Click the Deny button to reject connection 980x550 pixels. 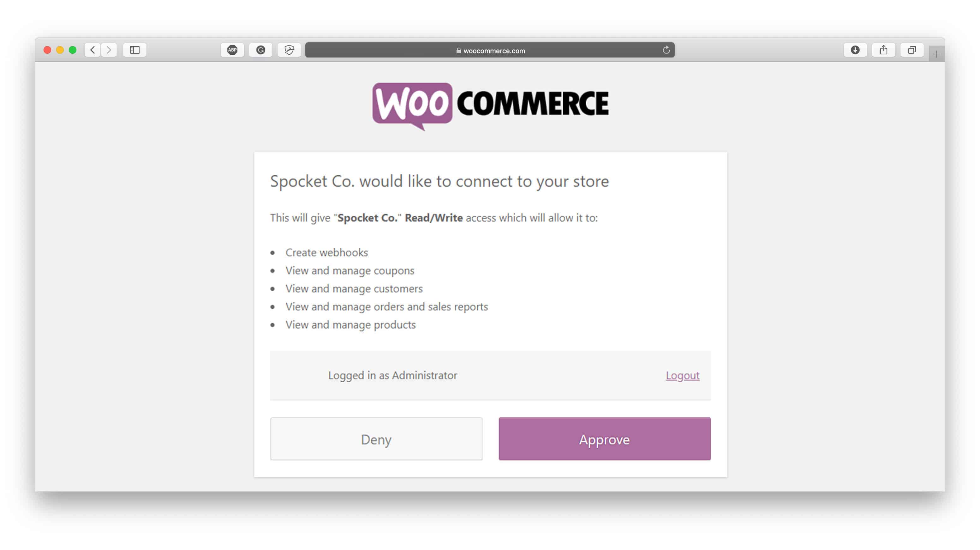[376, 439]
